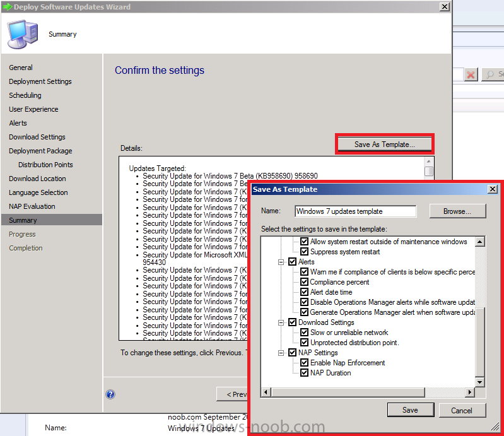Click the Updates Targeted heading text
Viewport: 504px width, 436px height.
click(157, 168)
